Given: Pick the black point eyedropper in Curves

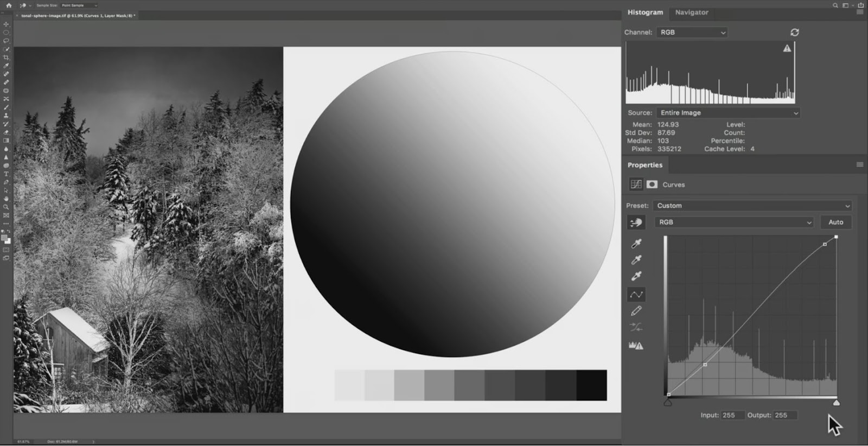Looking at the screenshot, I should point(636,244).
